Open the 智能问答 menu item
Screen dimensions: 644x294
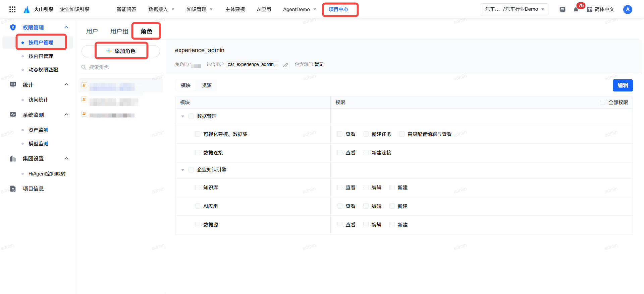[x=126, y=9]
